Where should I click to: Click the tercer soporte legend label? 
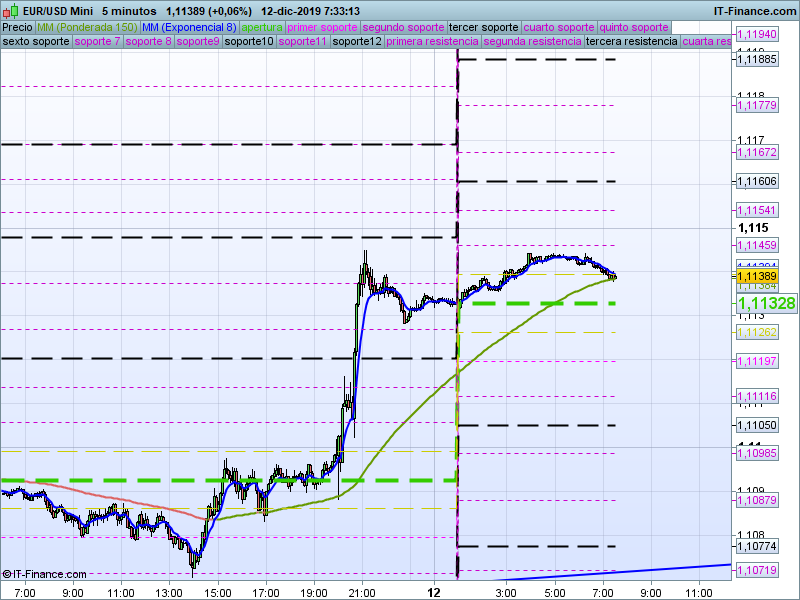484,27
